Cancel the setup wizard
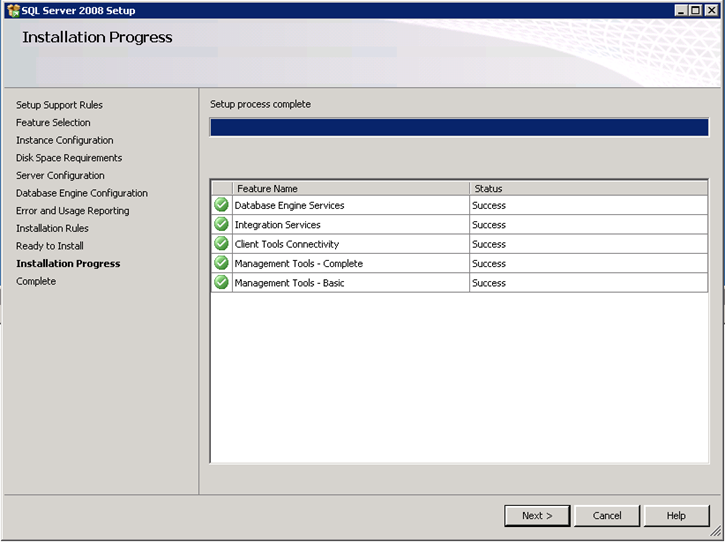 click(607, 516)
